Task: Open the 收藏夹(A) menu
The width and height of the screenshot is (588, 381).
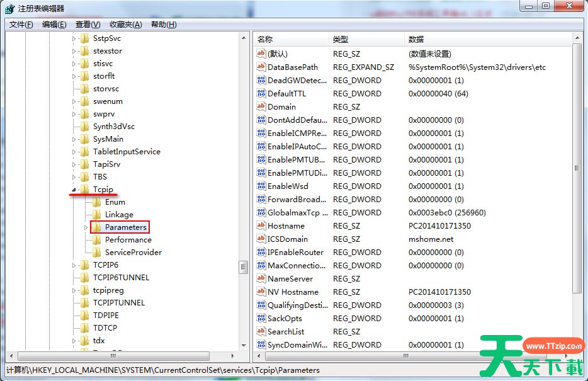Action: 125,25
